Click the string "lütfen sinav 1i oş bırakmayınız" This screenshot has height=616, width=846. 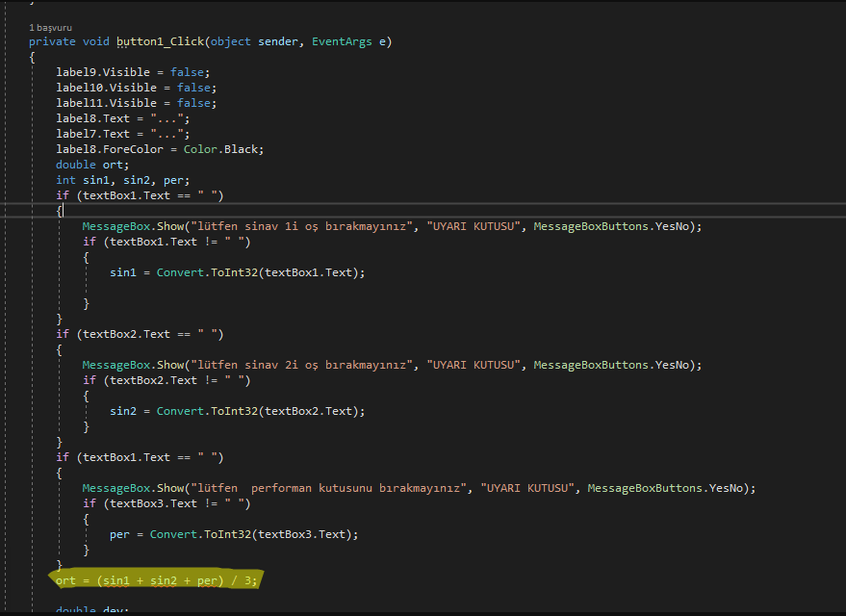301,226
